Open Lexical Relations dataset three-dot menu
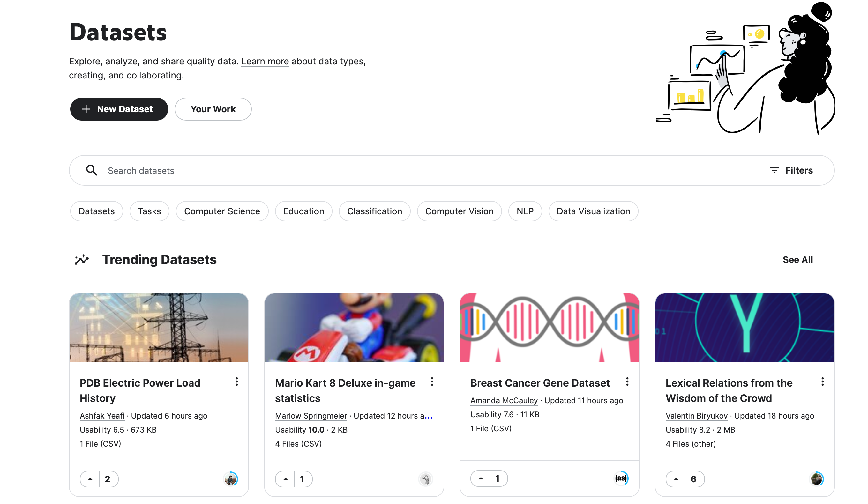Viewport: 868px width, 504px height. coord(823,382)
